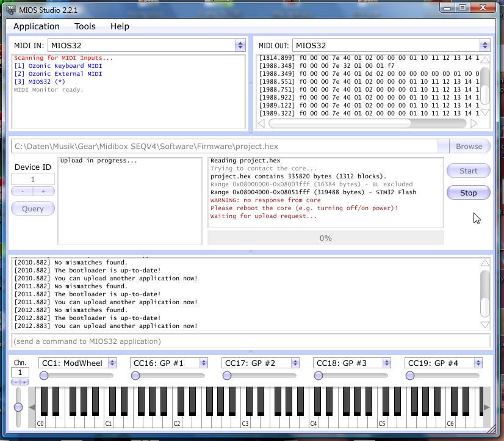Click terminal log scroll down arrow
Image resolution: width=504 pixels, height=441 pixels.
pyautogui.click(x=485, y=324)
